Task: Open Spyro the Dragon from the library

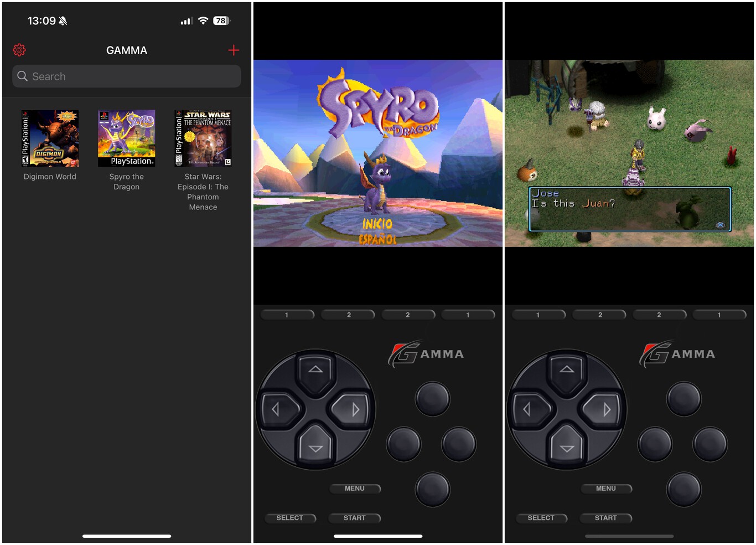Action: [x=126, y=137]
